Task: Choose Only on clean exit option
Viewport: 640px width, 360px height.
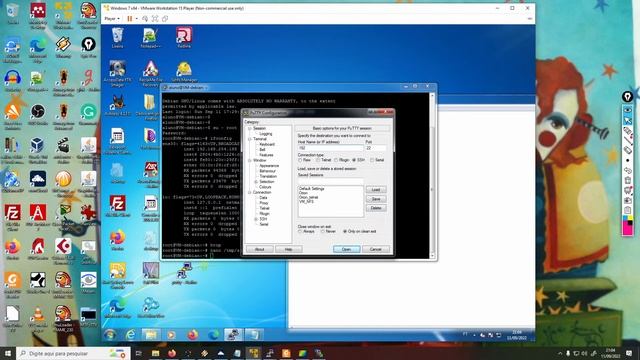Action: coord(345,231)
